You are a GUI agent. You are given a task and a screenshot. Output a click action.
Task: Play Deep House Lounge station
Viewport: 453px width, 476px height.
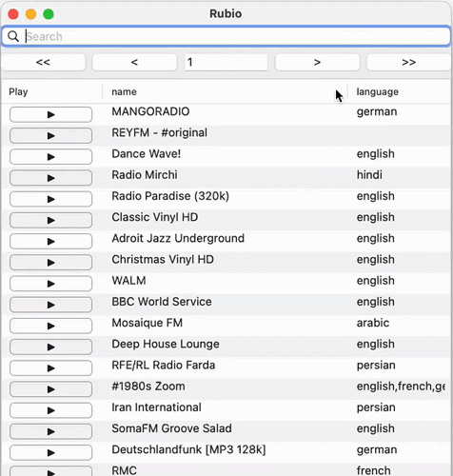(x=50, y=347)
